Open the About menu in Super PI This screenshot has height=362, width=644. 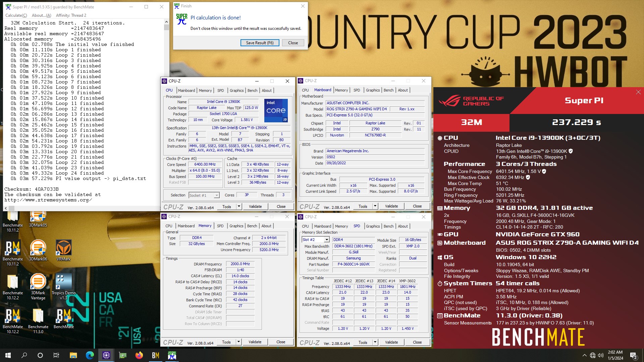coord(42,15)
